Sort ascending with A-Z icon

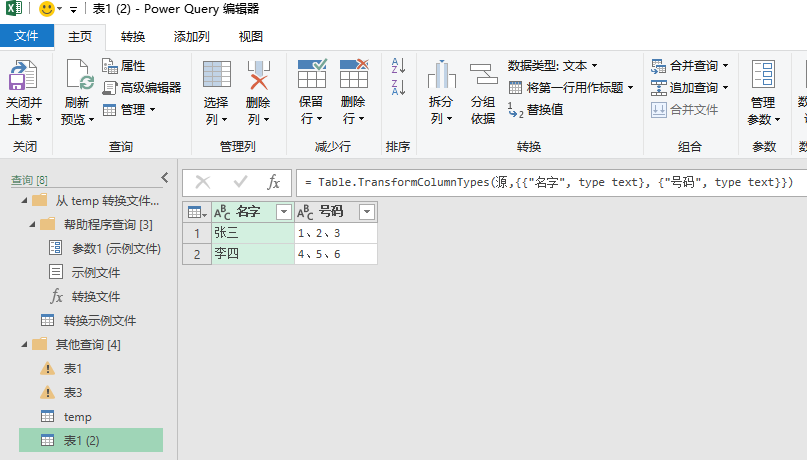point(398,66)
